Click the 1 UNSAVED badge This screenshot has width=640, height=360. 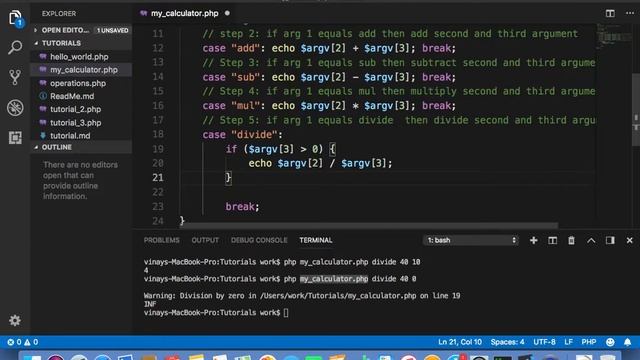tap(112, 30)
